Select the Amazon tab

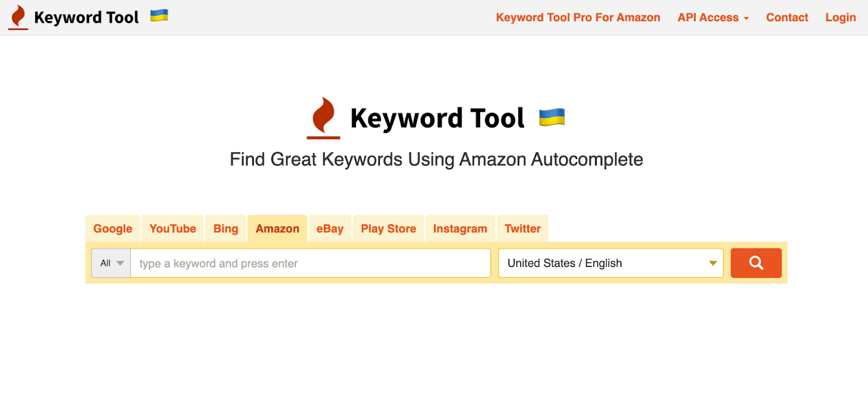pyautogui.click(x=277, y=228)
